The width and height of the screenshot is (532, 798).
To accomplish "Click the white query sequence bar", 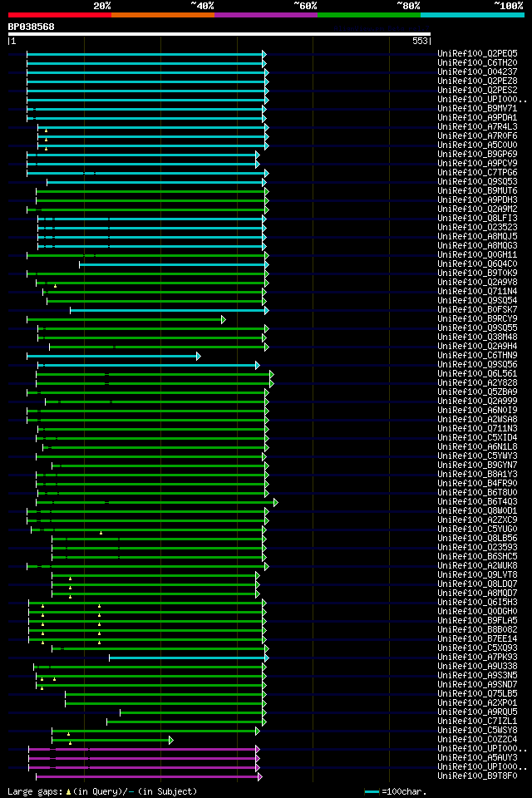I will pyautogui.click(x=219, y=34).
